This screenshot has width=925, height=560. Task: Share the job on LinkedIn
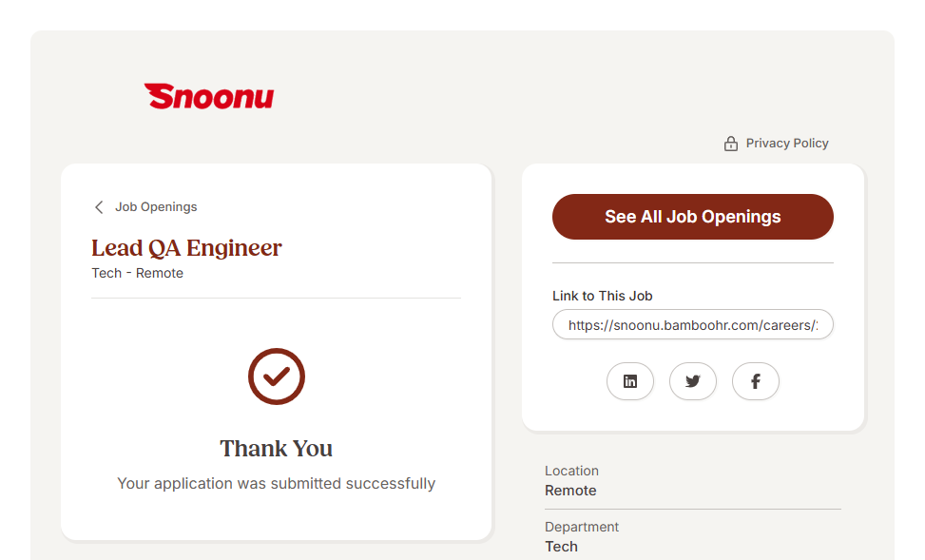tap(630, 381)
